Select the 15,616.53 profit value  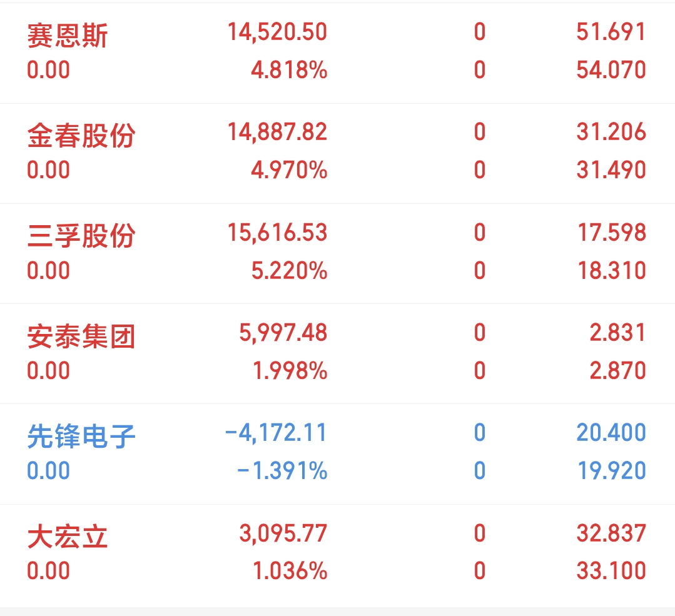tap(277, 233)
